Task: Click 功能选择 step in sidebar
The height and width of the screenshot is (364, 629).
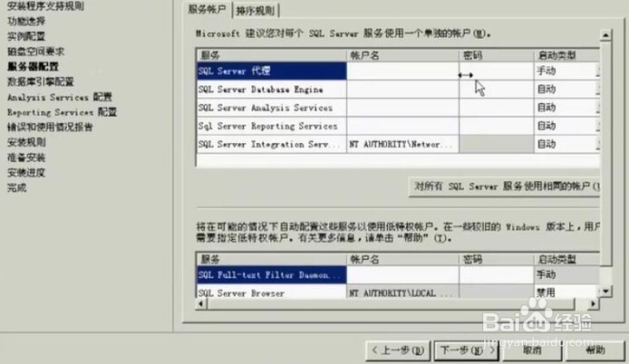Action: point(26,21)
